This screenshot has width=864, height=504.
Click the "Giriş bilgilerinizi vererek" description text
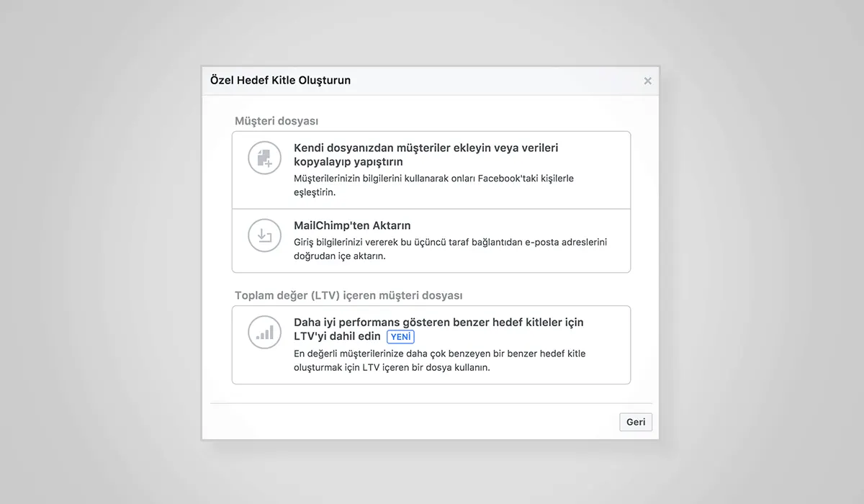click(450, 248)
